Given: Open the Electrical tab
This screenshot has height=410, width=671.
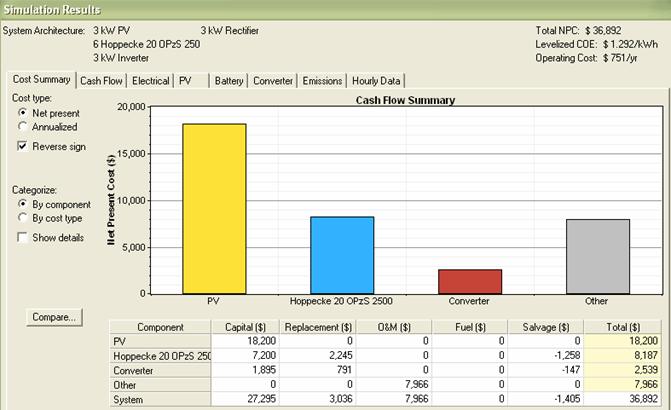Looking at the screenshot, I should pos(150,80).
